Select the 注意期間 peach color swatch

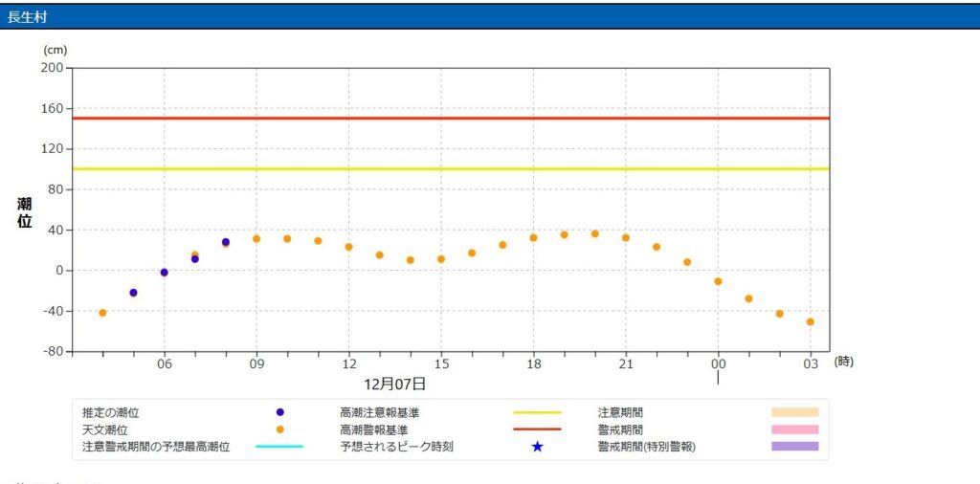(795, 412)
